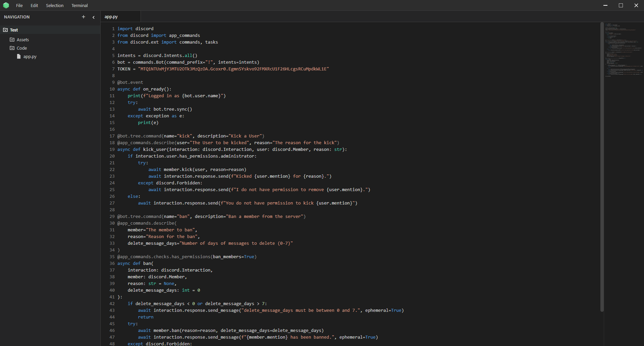Click the app.py file icon in tree

19,56
